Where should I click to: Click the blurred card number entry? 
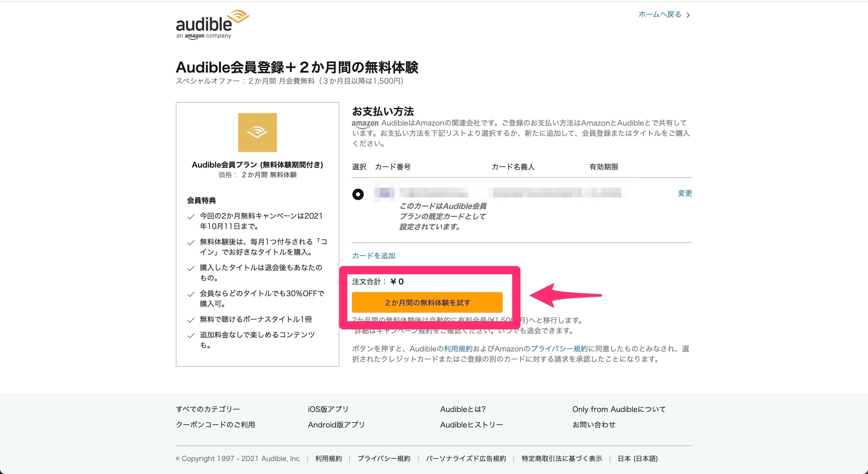(421, 193)
